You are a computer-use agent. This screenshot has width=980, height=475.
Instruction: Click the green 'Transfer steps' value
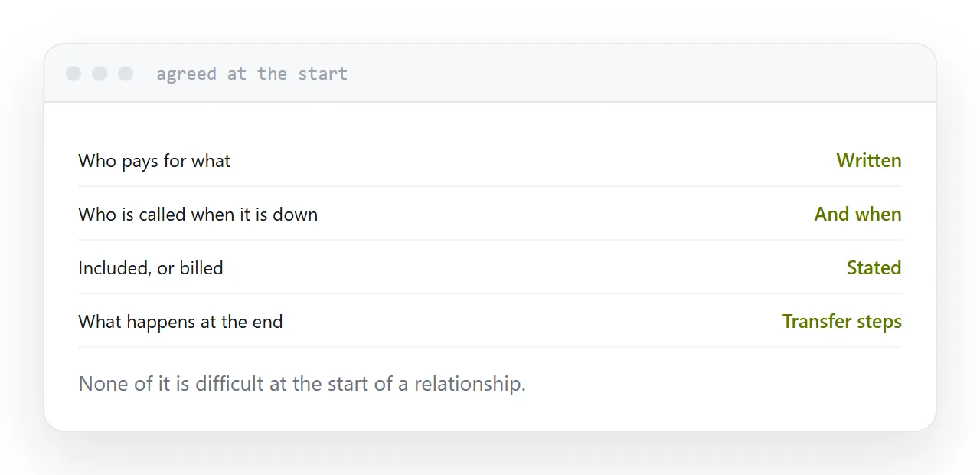coord(842,322)
